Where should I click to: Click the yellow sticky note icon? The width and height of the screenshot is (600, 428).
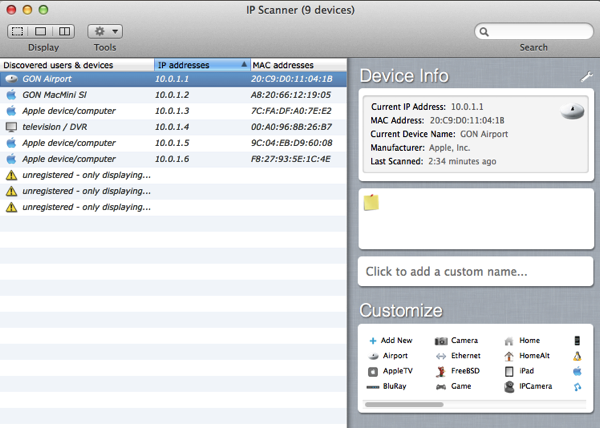point(371,202)
